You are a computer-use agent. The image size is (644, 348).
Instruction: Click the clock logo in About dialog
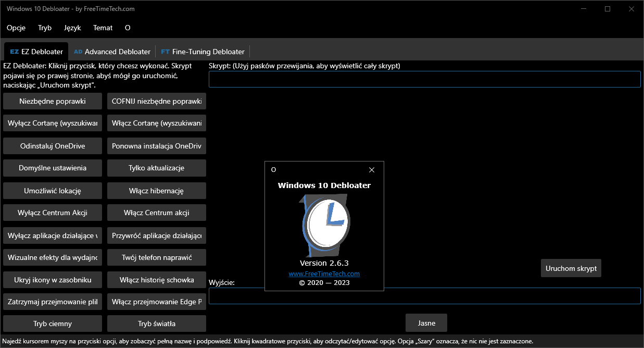click(x=324, y=225)
